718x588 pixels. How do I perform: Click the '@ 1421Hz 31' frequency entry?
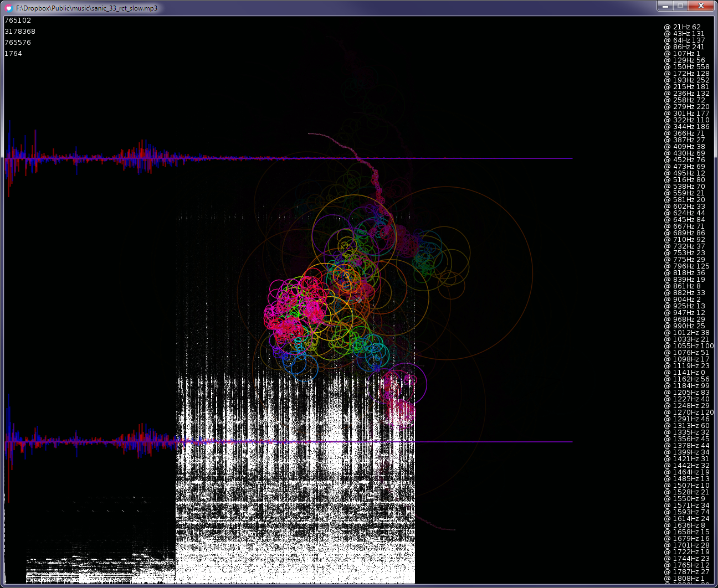687,459
